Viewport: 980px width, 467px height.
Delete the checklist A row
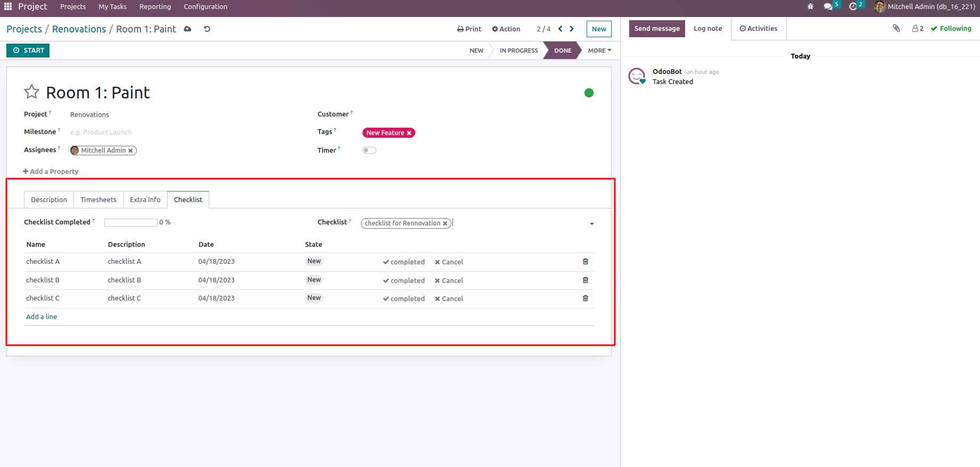[586, 262]
